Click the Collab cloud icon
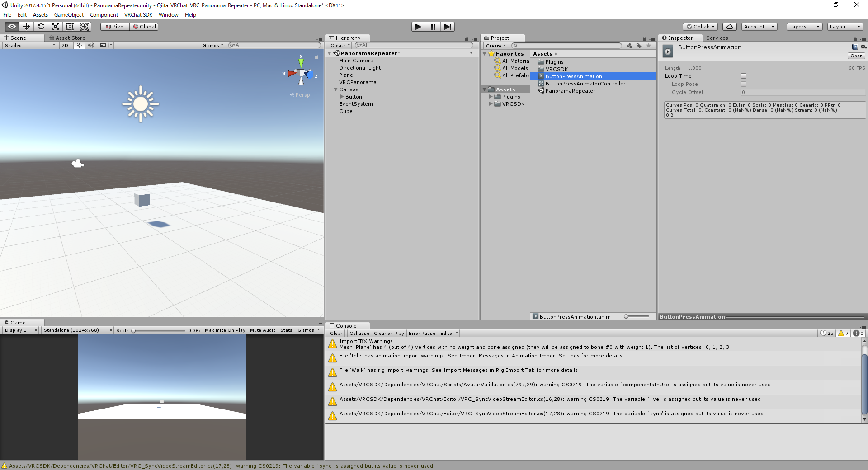The width and height of the screenshot is (868, 470). [729, 26]
